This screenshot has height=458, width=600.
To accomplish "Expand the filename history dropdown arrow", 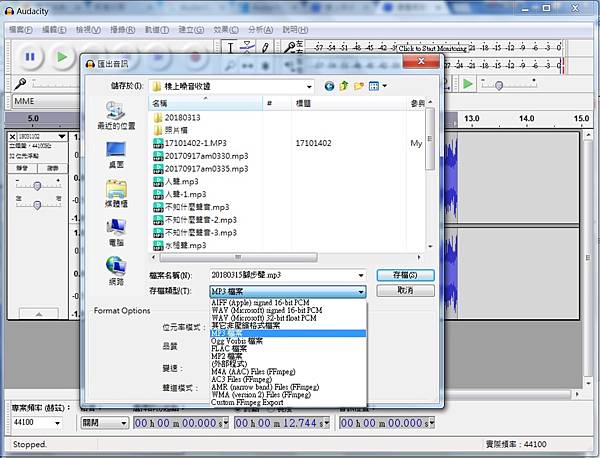I will [361, 275].
